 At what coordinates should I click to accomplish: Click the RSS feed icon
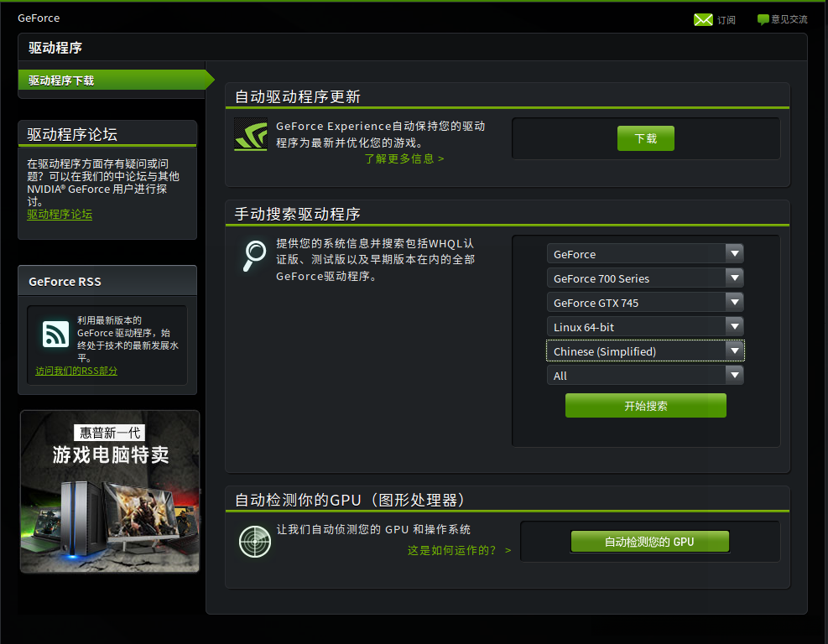[55, 334]
